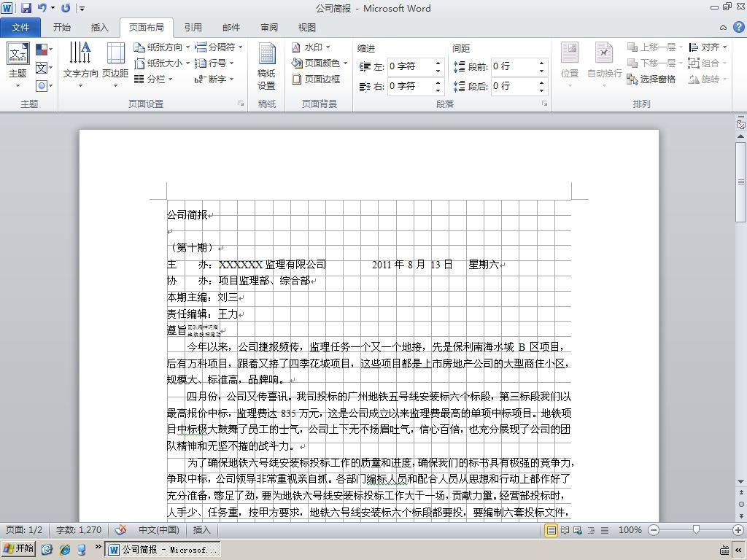Open Wrap Text (自动换行) options
Screen dimensions: 747x560
604,66
